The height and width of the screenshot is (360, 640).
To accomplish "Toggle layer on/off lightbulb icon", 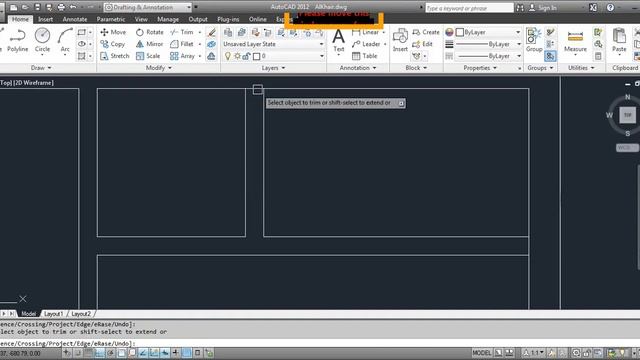I will pyautogui.click(x=228, y=56).
